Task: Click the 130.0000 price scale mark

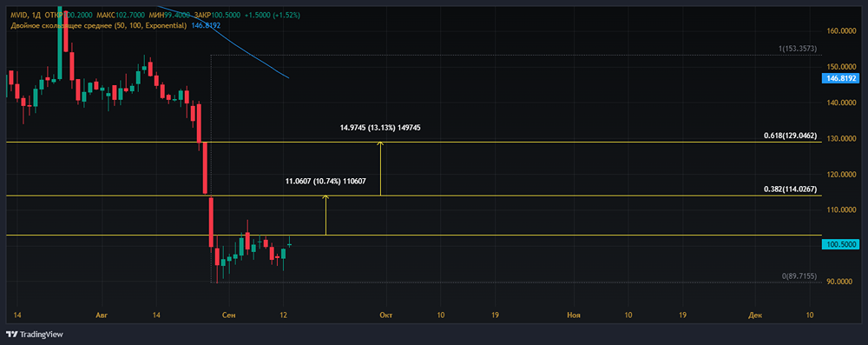Action: click(x=842, y=139)
